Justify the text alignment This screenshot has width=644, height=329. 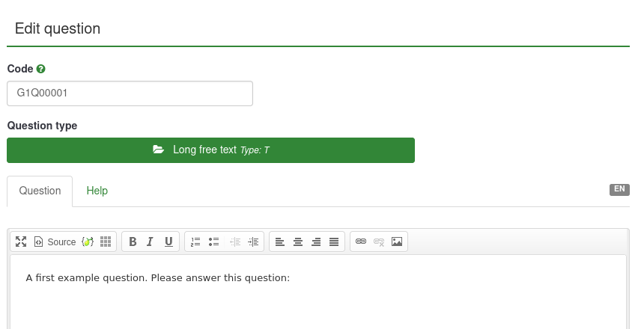[x=334, y=242]
